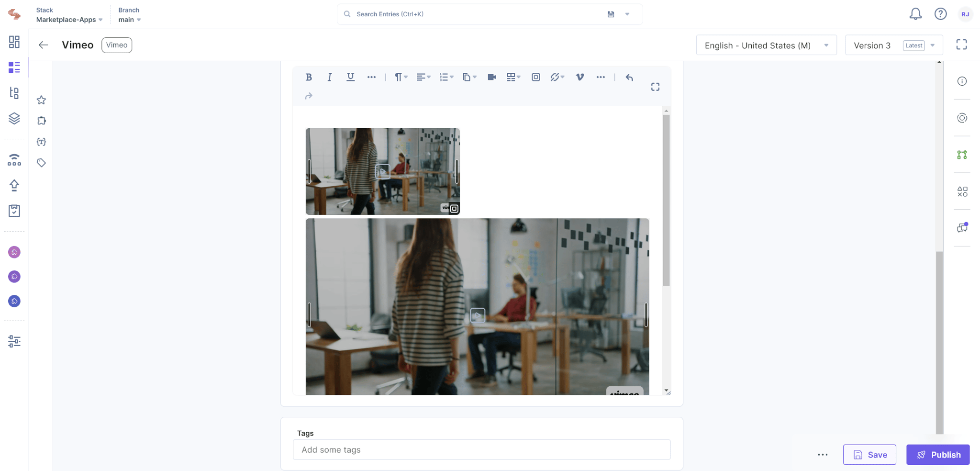980x471 pixels.
Task: Click the small Vimeo video thumbnail
Action: 382,171
